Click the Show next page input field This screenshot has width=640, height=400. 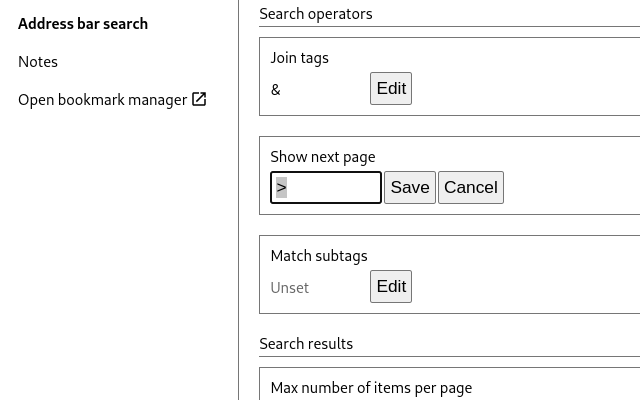pyautogui.click(x=330, y=188)
